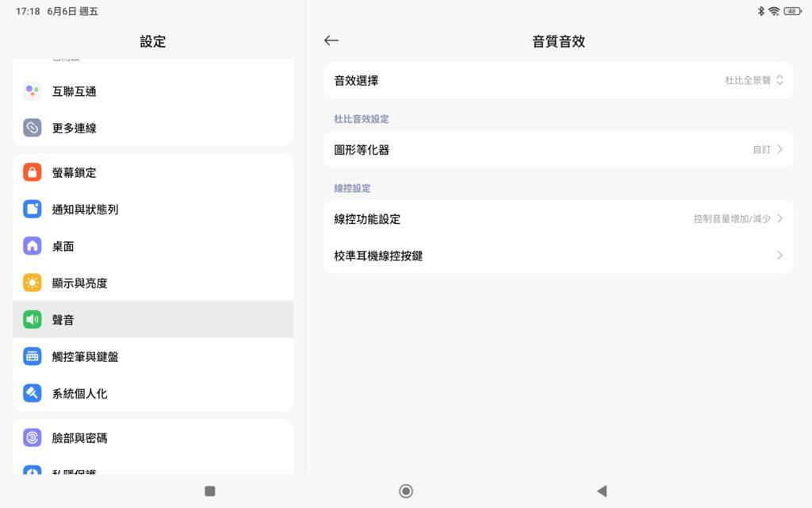Open 互聯互通 settings via its icon

tap(32, 91)
